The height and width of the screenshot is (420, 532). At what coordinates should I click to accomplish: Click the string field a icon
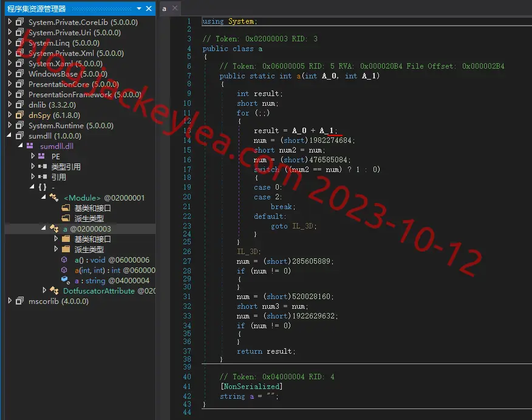[65, 280]
